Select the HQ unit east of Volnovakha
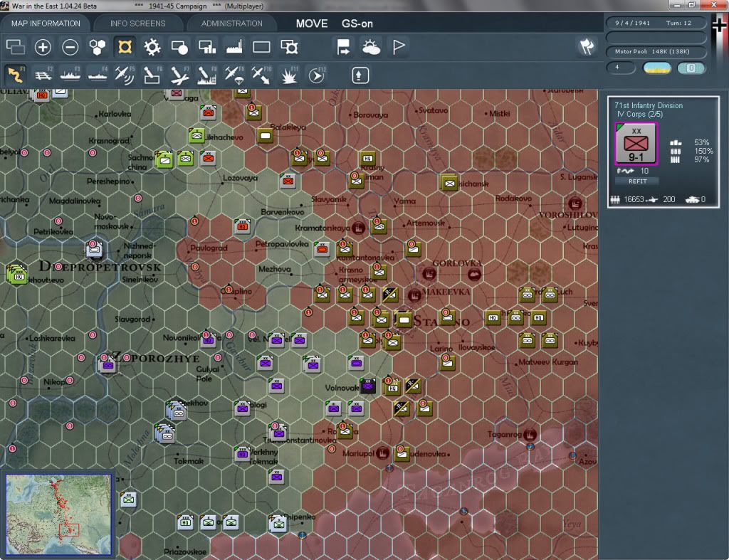This screenshot has height=560, width=729. (392, 386)
